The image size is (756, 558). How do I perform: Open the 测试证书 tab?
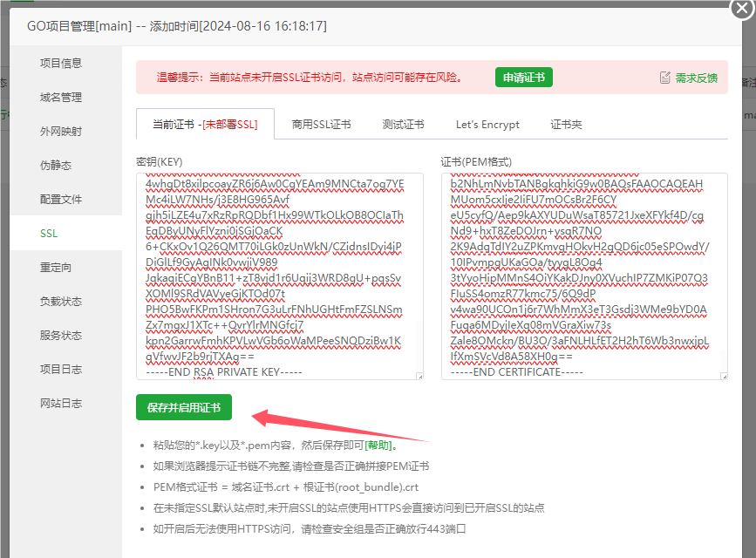[403, 125]
